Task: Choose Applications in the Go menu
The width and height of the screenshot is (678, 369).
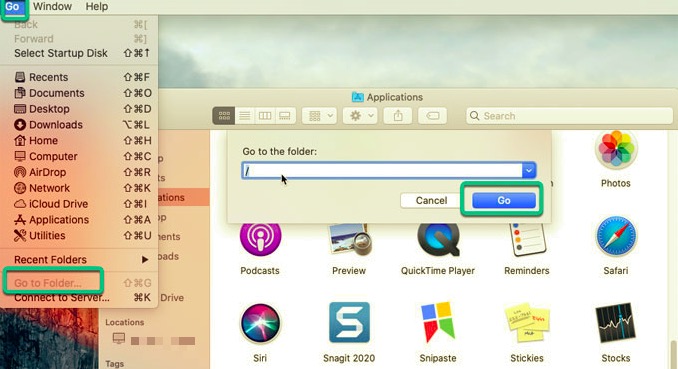Action: click(79, 220)
